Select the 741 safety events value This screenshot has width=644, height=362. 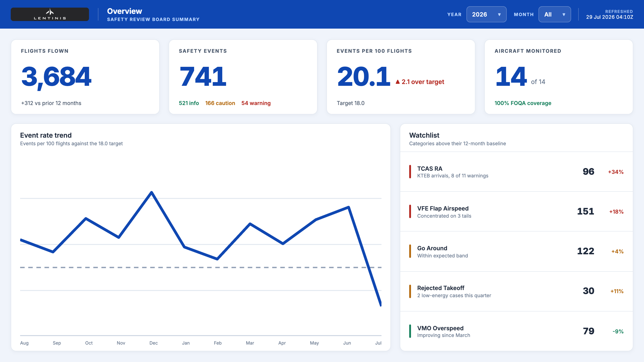tap(203, 76)
